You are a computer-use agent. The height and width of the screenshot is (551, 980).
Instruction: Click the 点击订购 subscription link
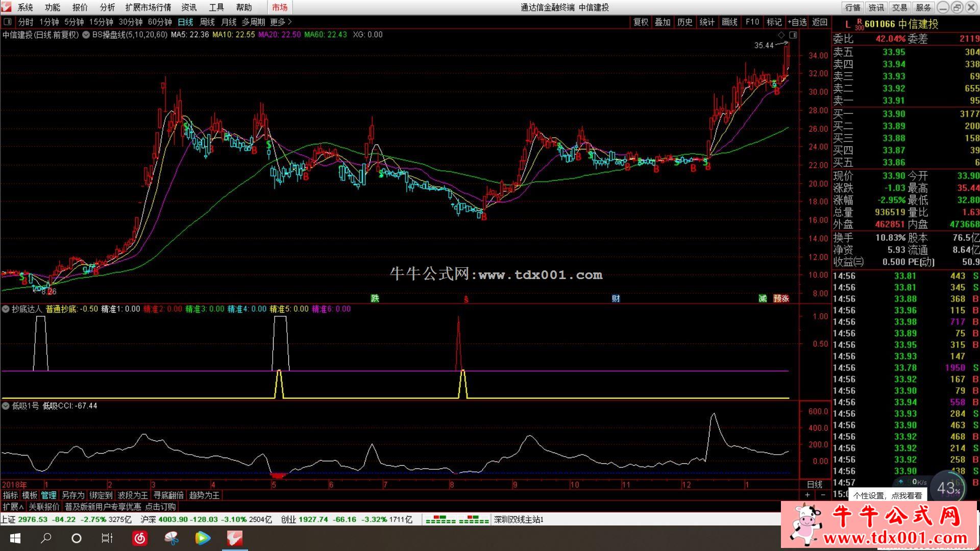point(160,507)
